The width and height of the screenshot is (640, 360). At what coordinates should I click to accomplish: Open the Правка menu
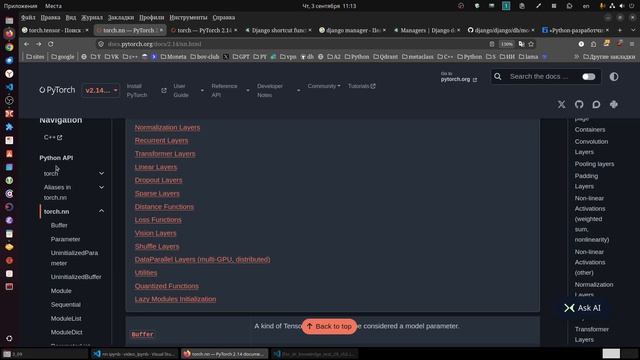click(50, 18)
